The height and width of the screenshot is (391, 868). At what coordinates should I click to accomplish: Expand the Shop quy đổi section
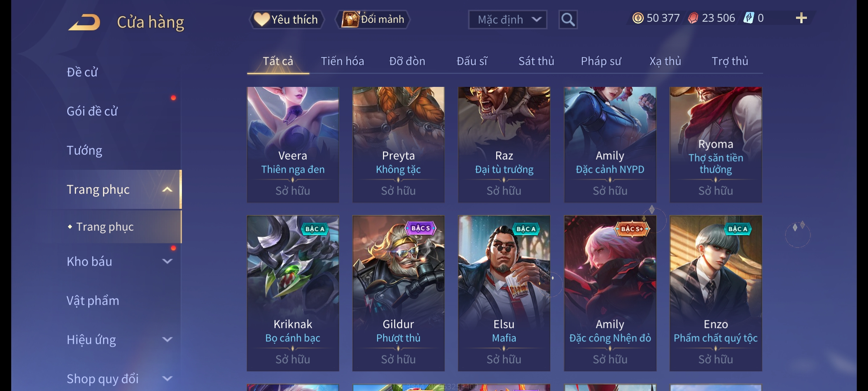tap(167, 378)
